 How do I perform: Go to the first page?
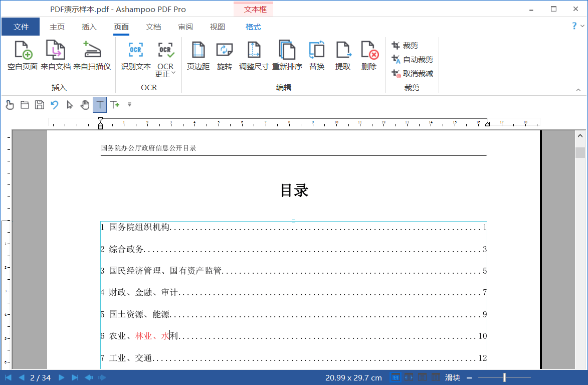pyautogui.click(x=8, y=377)
